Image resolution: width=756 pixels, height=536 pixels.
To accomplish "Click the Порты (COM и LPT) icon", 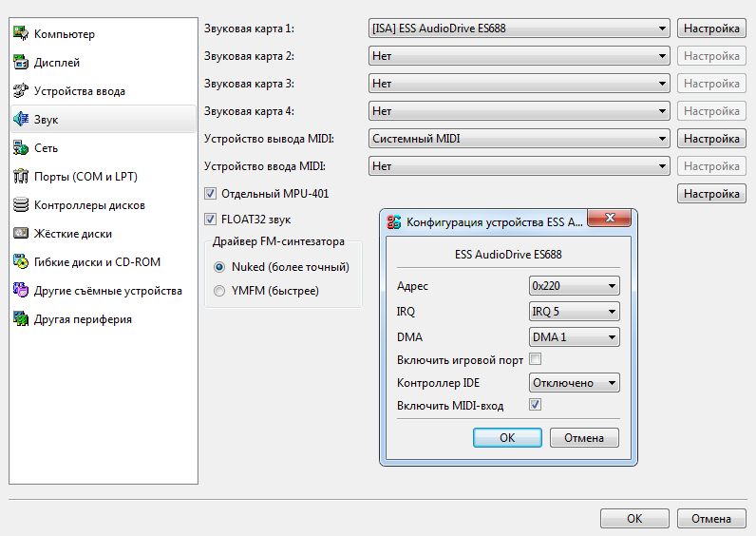I will 21,176.
